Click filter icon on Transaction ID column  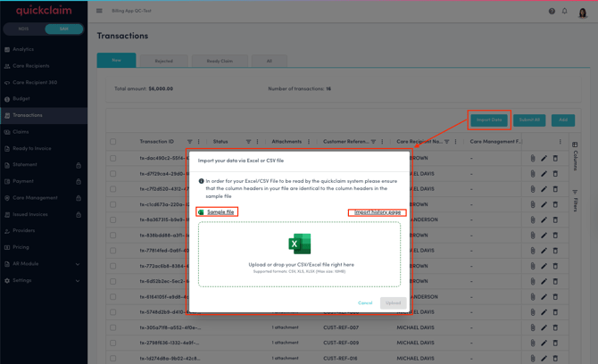point(188,141)
